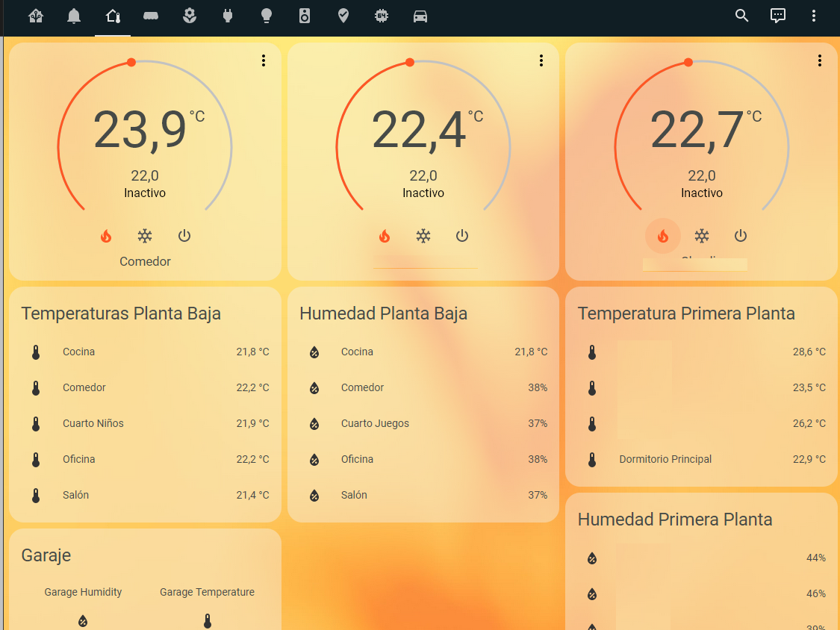Viewport: 840px width, 630px height.
Task: Open top bar overflow menu
Action: (x=814, y=16)
